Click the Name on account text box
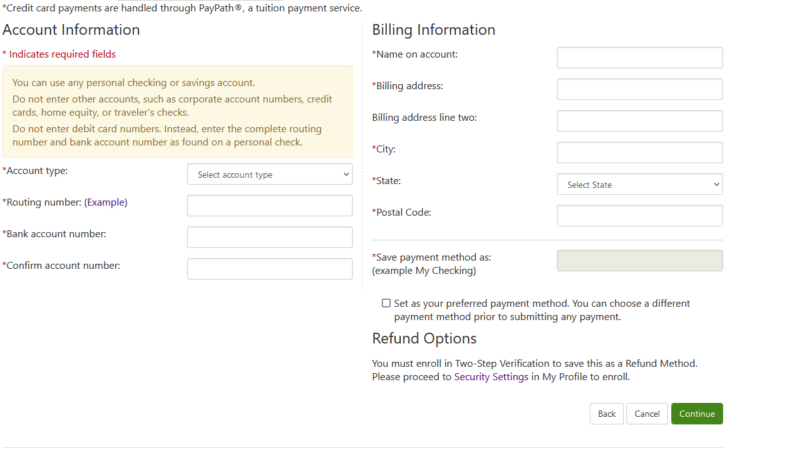The image size is (792, 463). point(639,58)
